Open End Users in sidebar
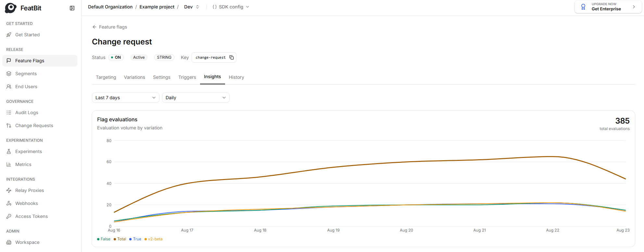Image resolution: width=644 pixels, height=252 pixels. [x=40, y=87]
